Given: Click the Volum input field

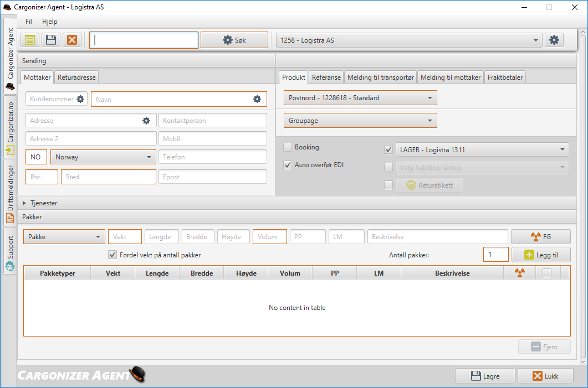Looking at the screenshot, I should click(270, 237).
